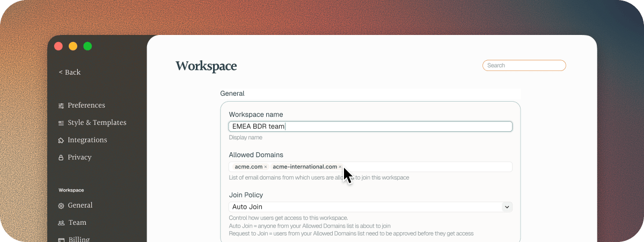
Task: Open Style & Templates section
Action: click(97, 123)
